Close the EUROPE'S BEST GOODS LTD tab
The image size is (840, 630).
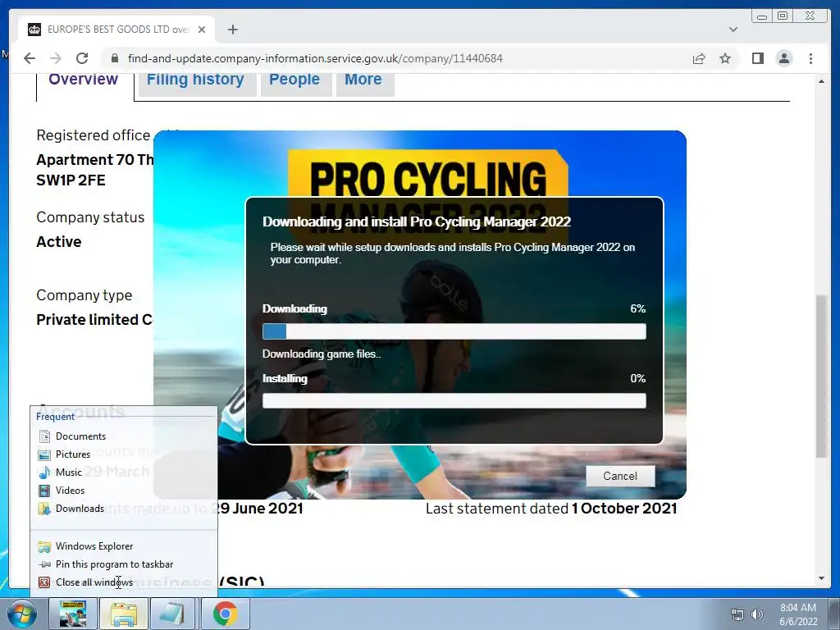pos(202,30)
